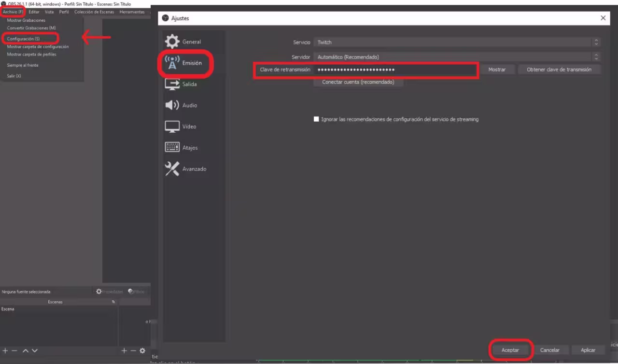Open the Servidor dropdown set to Automático

pos(456,57)
